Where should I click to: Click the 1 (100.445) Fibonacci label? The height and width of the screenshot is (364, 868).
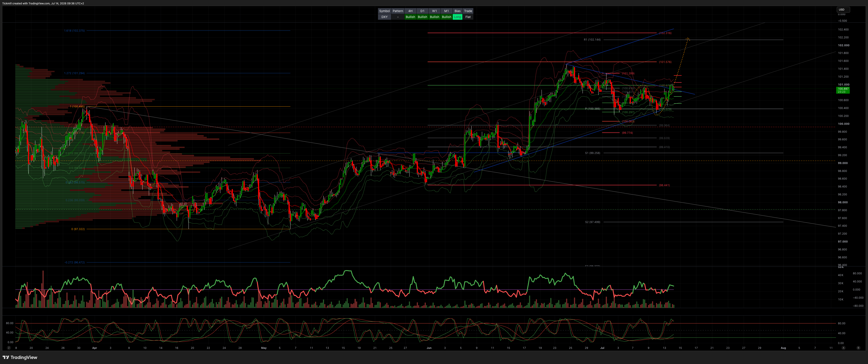[77, 107]
